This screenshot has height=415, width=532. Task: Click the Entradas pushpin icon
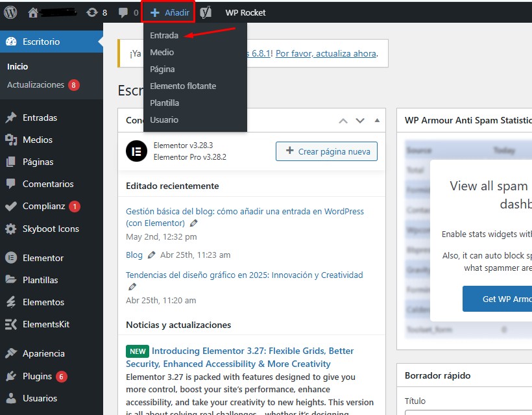click(x=11, y=118)
